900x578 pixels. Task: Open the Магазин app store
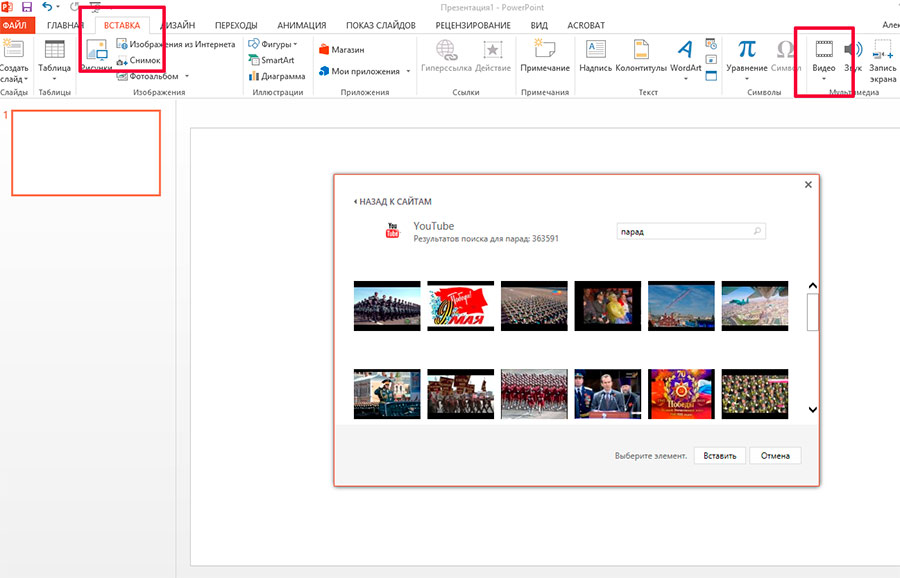coord(342,50)
